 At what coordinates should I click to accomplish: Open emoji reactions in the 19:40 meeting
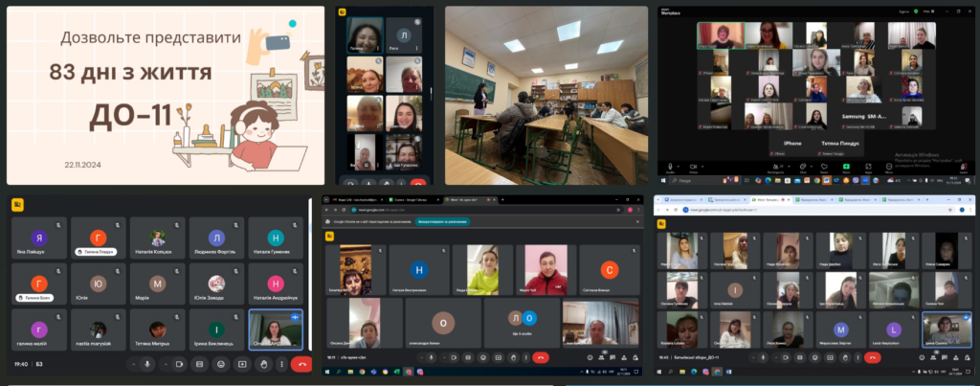[x=220, y=364]
